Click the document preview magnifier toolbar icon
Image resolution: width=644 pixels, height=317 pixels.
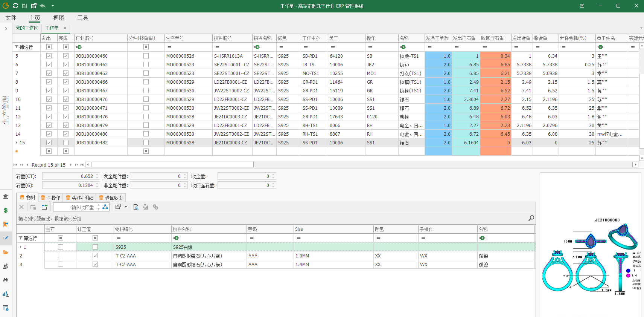pyautogui.click(x=136, y=207)
